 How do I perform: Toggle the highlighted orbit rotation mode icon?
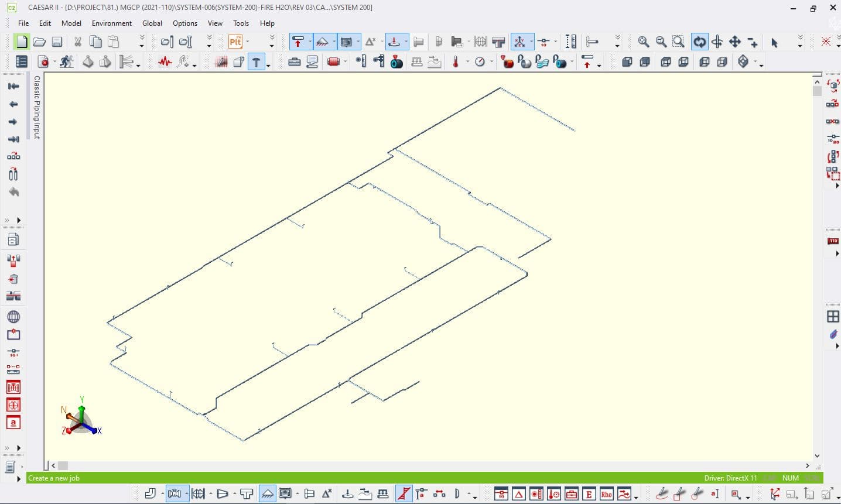(x=699, y=41)
